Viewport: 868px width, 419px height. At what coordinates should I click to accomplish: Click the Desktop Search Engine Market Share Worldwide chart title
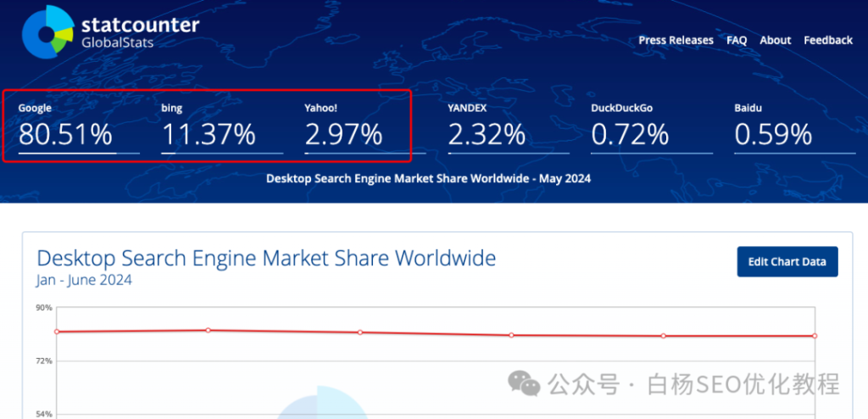pos(266,259)
